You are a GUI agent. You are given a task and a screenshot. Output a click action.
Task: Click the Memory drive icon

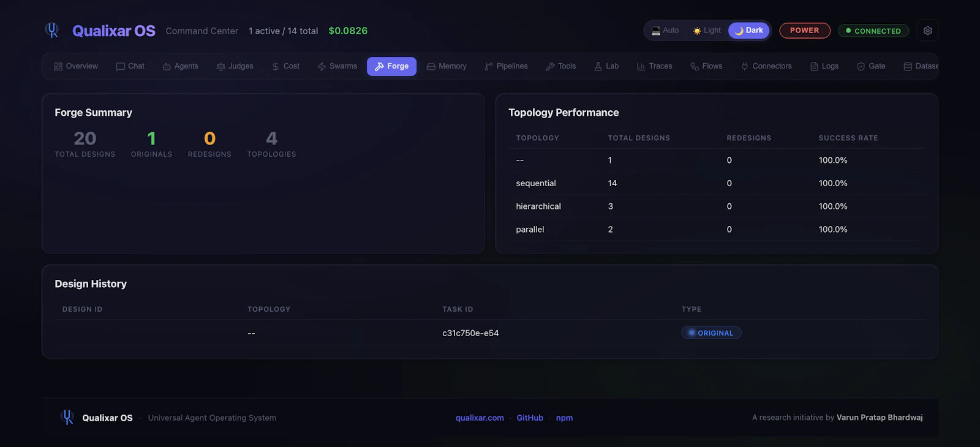431,67
